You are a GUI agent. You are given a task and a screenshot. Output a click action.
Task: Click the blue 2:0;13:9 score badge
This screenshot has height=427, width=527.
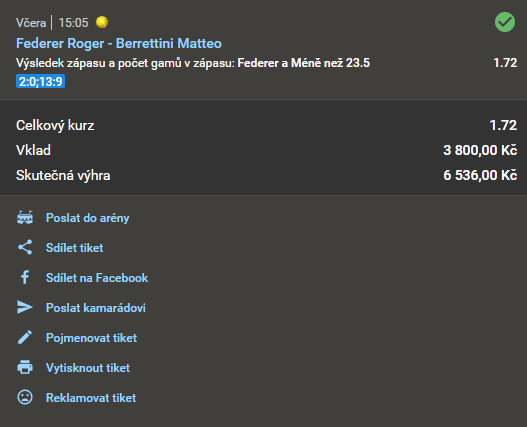coord(40,81)
